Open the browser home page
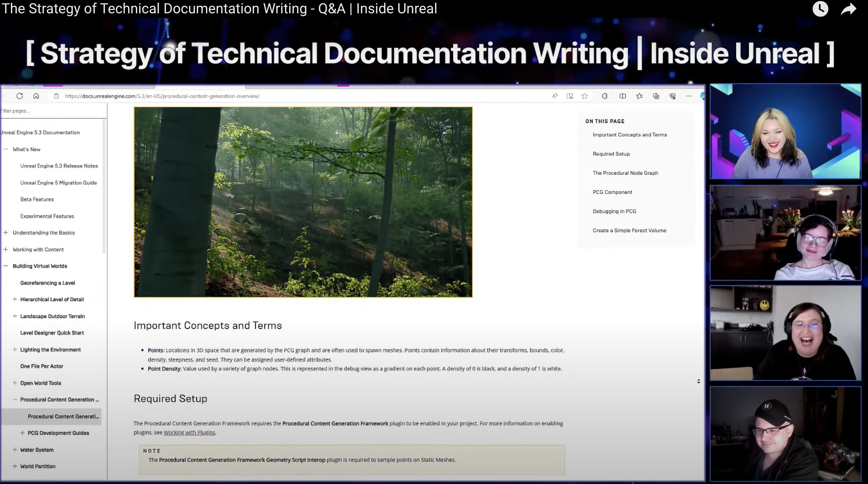868x484 pixels. tap(36, 96)
